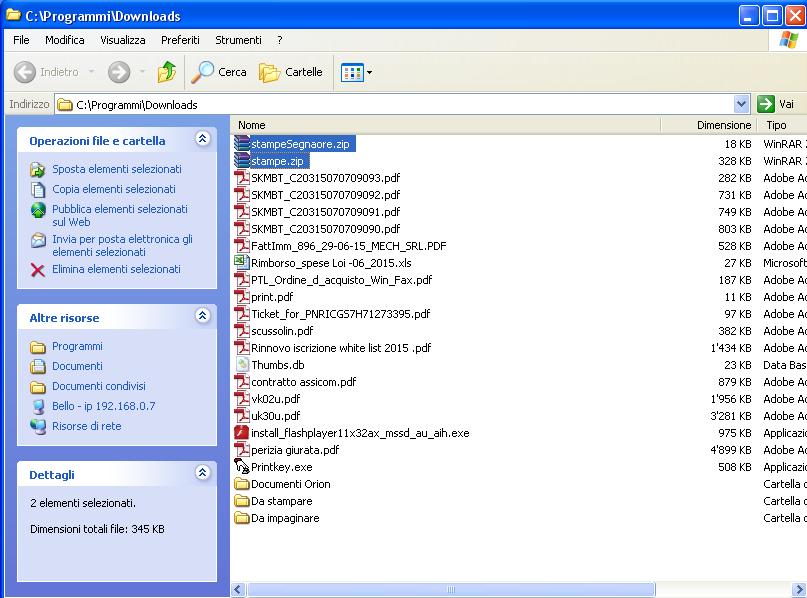The image size is (807, 598).
Task: Click the Copia elementi selezionati link
Action: (113, 189)
